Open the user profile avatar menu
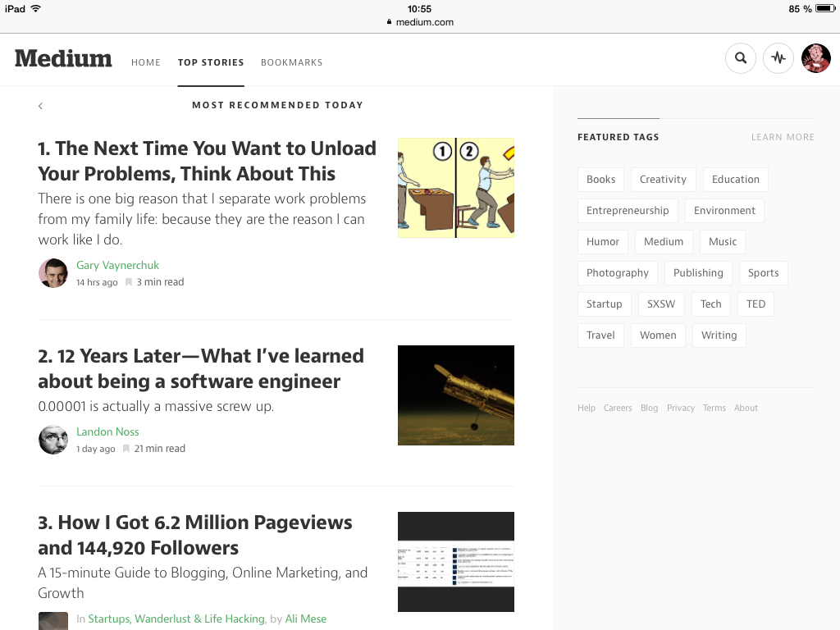The height and width of the screenshot is (630, 840). 816,58
